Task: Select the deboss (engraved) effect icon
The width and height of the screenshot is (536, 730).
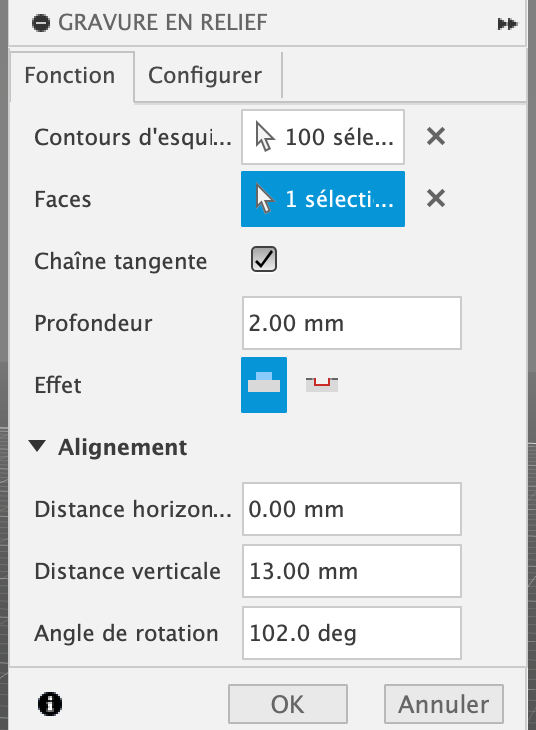Action: tap(322, 385)
